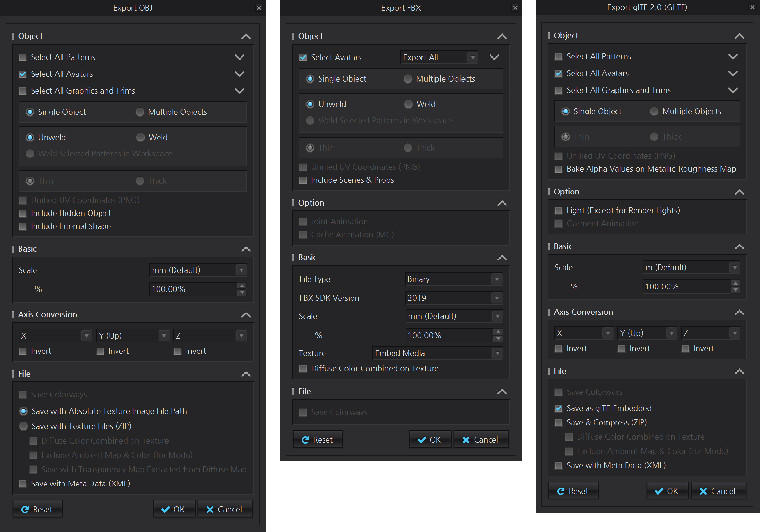Image resolution: width=760 pixels, height=532 pixels.
Task: Expand Select All Patterns list in Export glTF
Action: pos(733,57)
